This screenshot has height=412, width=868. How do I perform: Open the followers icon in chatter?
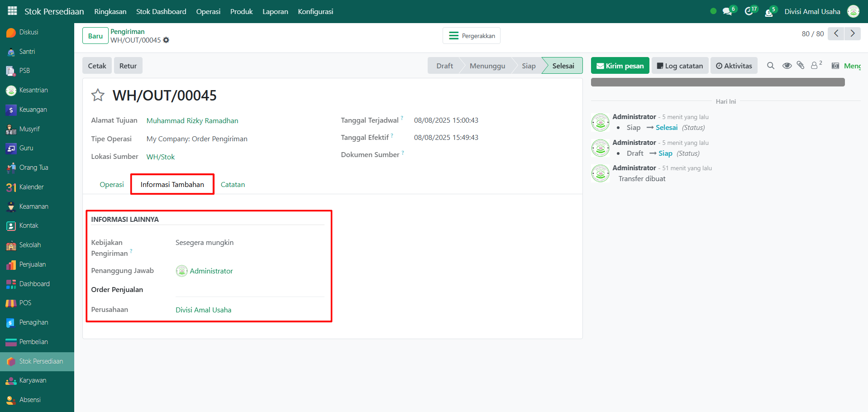tap(815, 66)
